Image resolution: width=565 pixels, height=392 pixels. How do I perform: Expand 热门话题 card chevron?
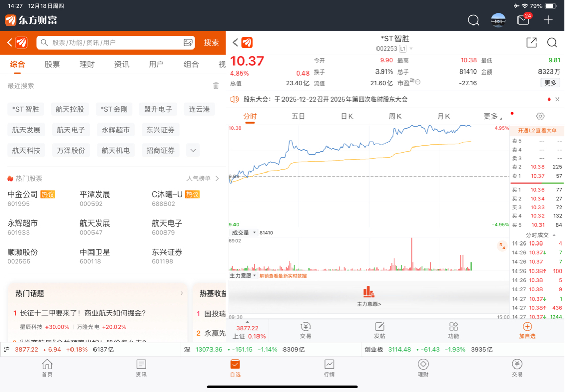[x=182, y=293]
